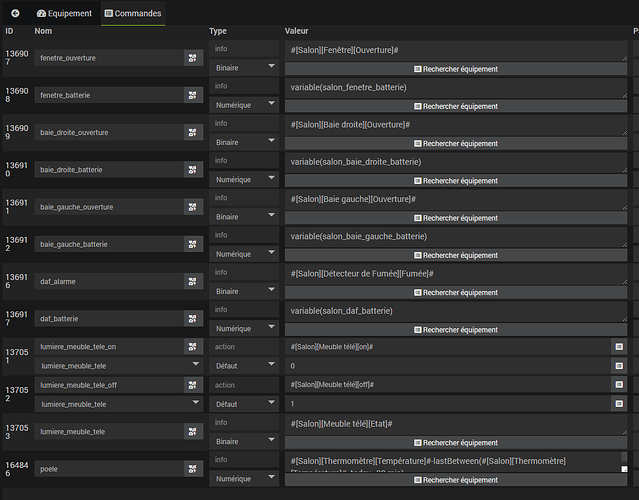The height and width of the screenshot is (500, 639).
Task: Edit the lumiere_meuble_tele_on name field
Action: pyautogui.click(x=109, y=346)
